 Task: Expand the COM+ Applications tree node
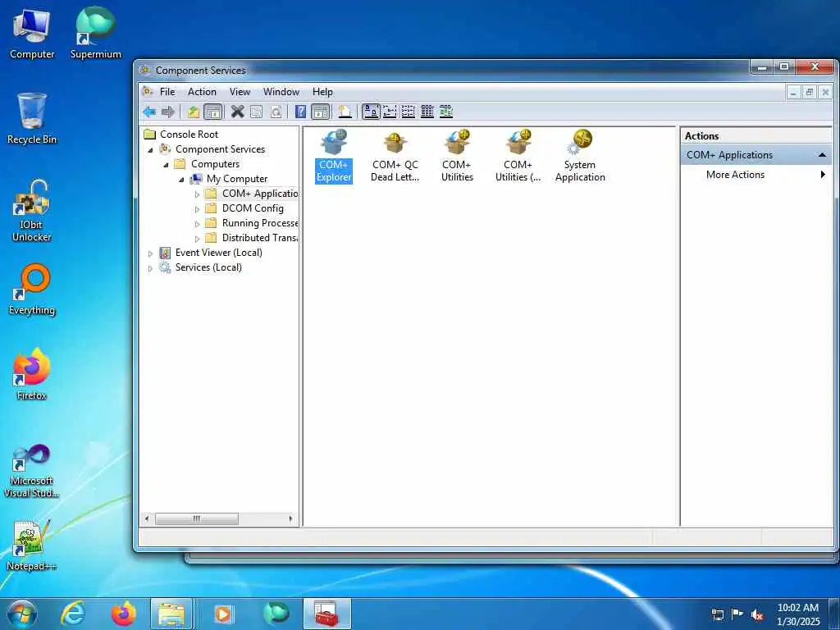coord(197,194)
